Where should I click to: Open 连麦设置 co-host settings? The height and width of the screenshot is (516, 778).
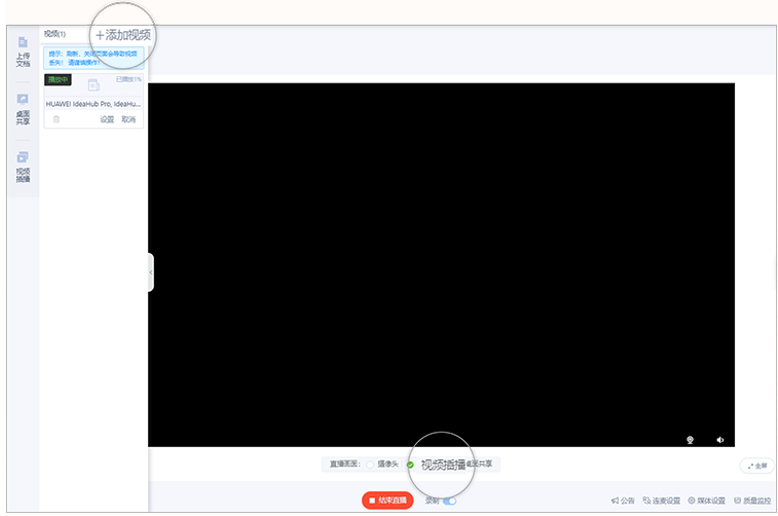point(661,501)
